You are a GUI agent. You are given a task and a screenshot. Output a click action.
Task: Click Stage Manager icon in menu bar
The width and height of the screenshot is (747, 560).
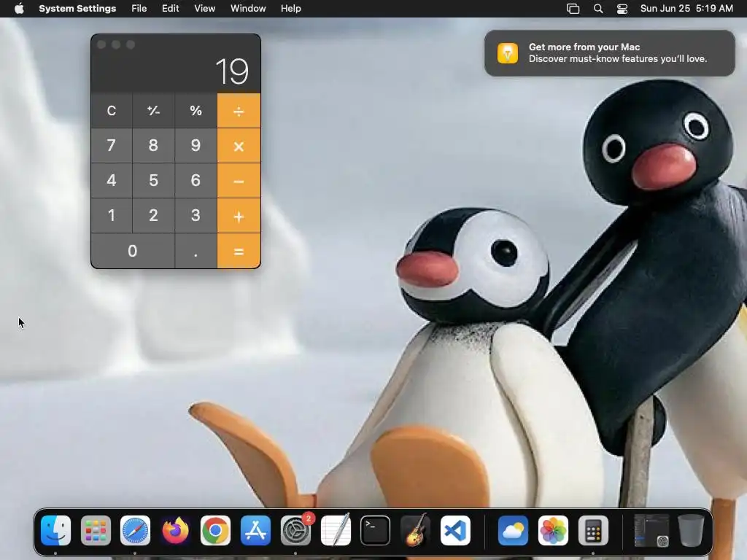(x=573, y=9)
